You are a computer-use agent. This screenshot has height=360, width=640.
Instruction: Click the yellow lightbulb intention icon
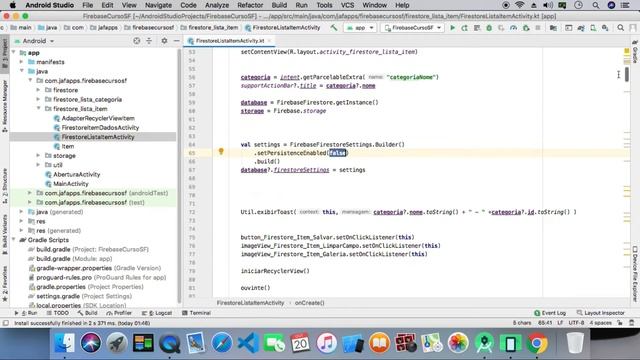coord(221,152)
